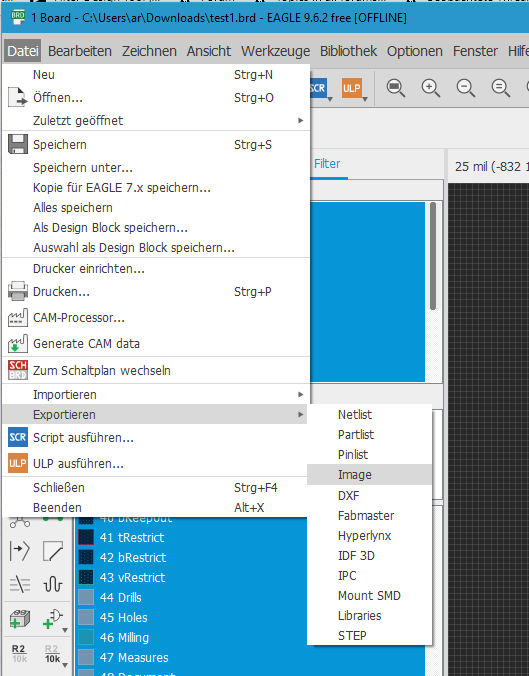529x676 pixels.
Task: Export as Image from submenu
Action: point(369,475)
